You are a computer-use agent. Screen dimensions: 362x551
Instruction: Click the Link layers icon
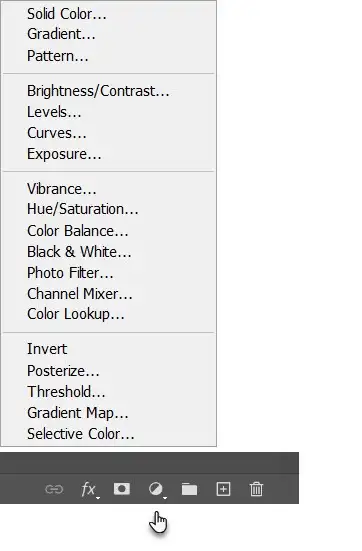(x=54, y=489)
